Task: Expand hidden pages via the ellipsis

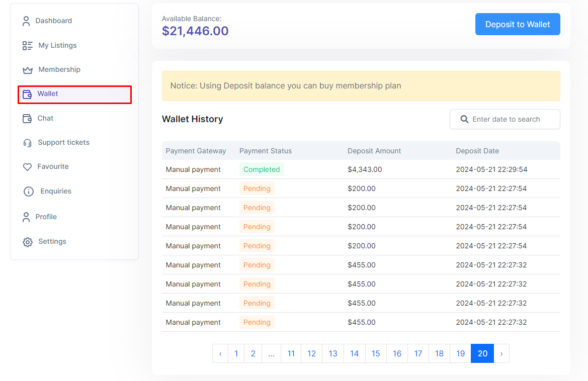Action: pos(271,353)
